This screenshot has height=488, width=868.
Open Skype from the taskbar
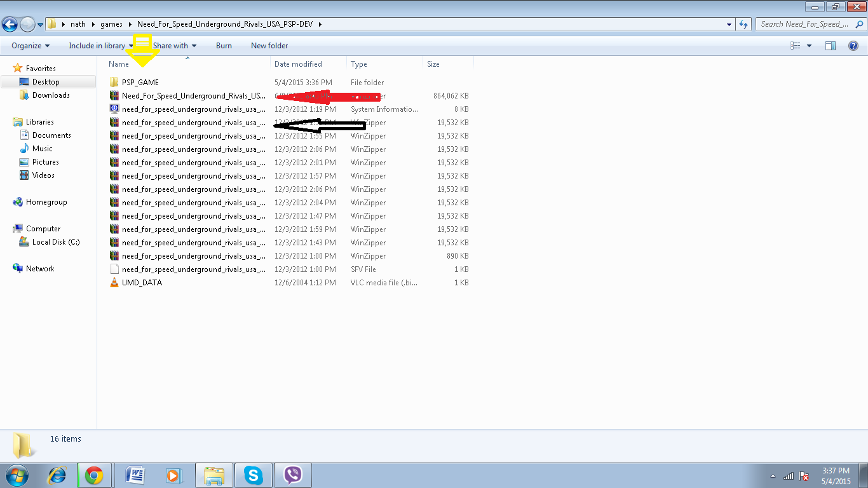[254, 475]
